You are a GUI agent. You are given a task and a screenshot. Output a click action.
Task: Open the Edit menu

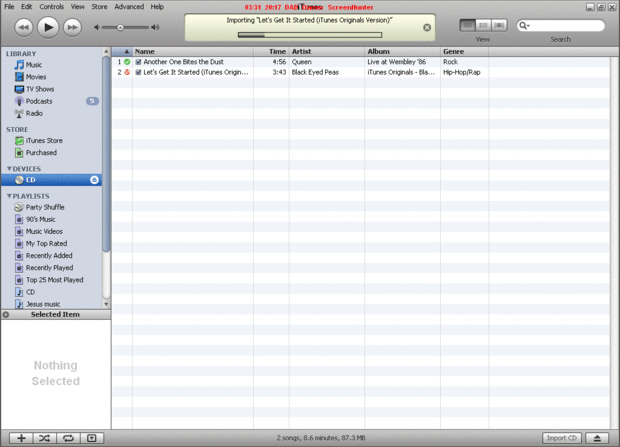pos(26,7)
